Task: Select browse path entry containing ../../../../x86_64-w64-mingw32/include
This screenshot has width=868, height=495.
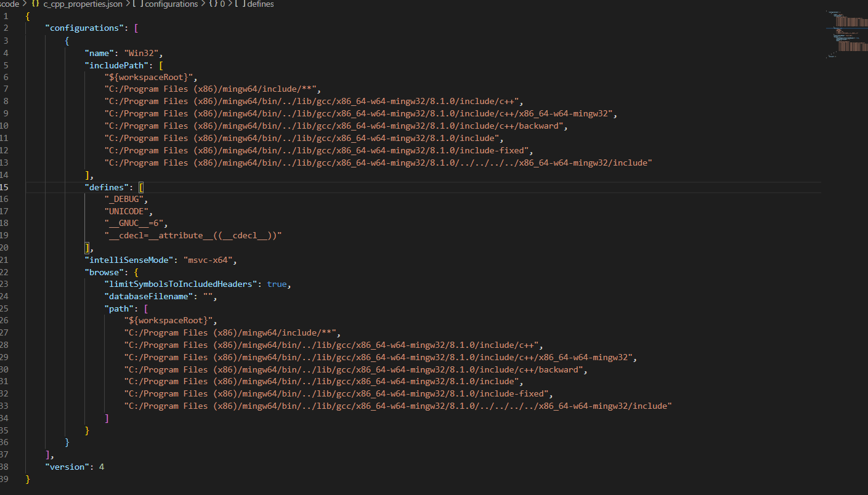Action: tap(398, 406)
